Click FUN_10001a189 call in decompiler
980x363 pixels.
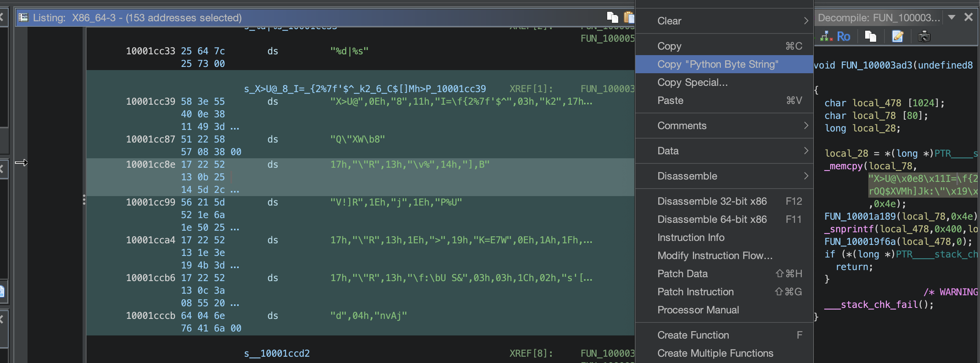click(x=860, y=217)
